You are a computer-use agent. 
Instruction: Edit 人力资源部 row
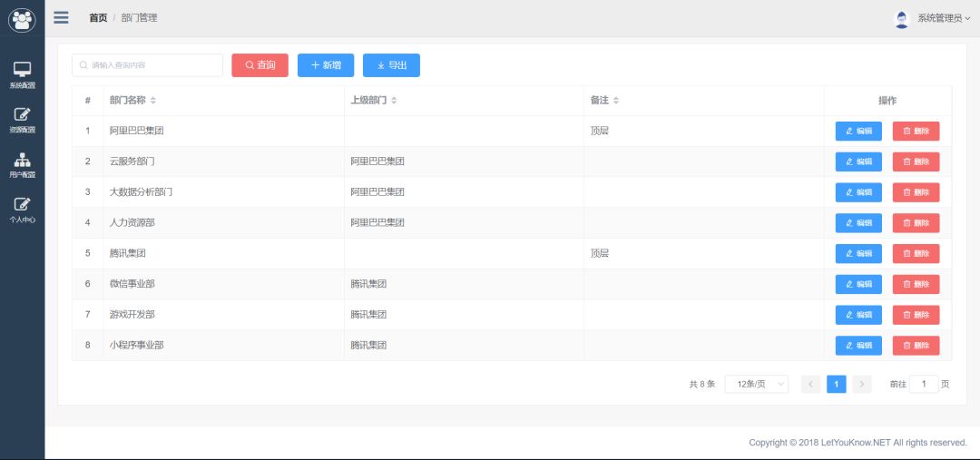(x=858, y=223)
